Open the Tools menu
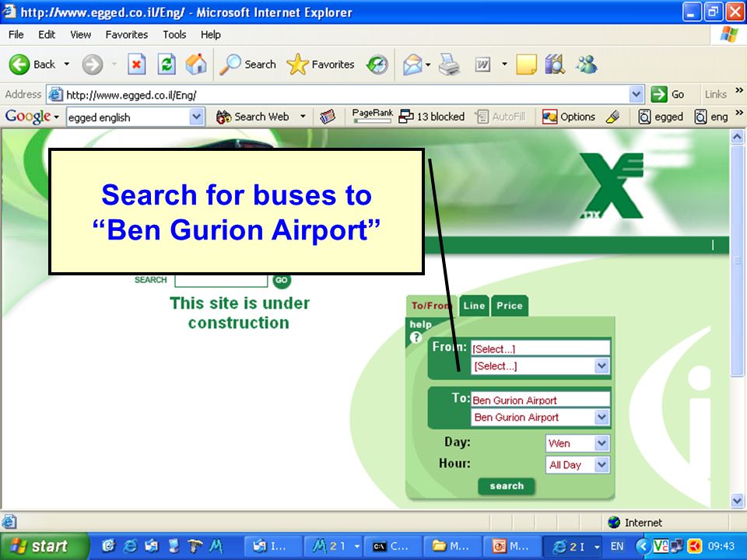747x560 pixels. click(x=174, y=35)
